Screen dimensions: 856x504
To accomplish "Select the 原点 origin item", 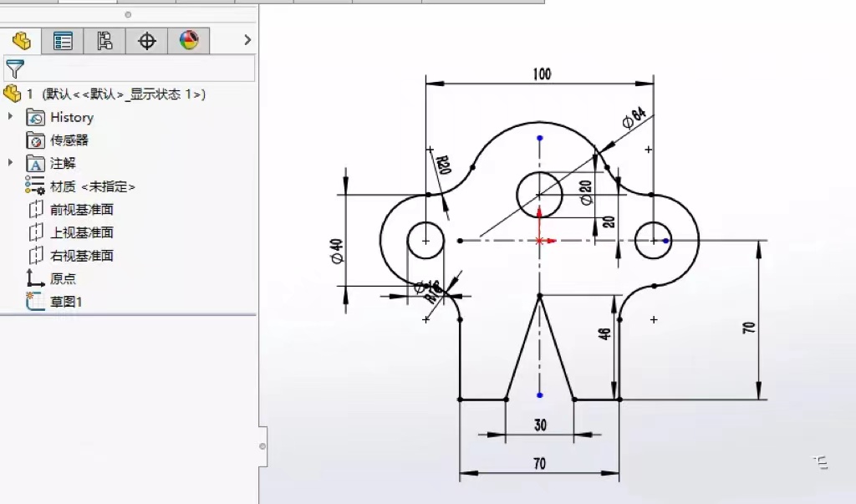I will point(64,278).
